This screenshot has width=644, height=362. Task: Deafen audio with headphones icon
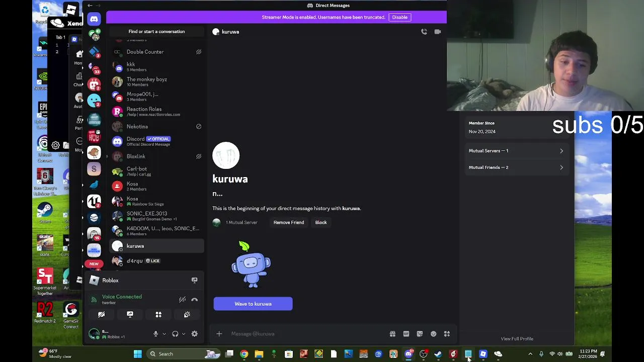click(175, 334)
